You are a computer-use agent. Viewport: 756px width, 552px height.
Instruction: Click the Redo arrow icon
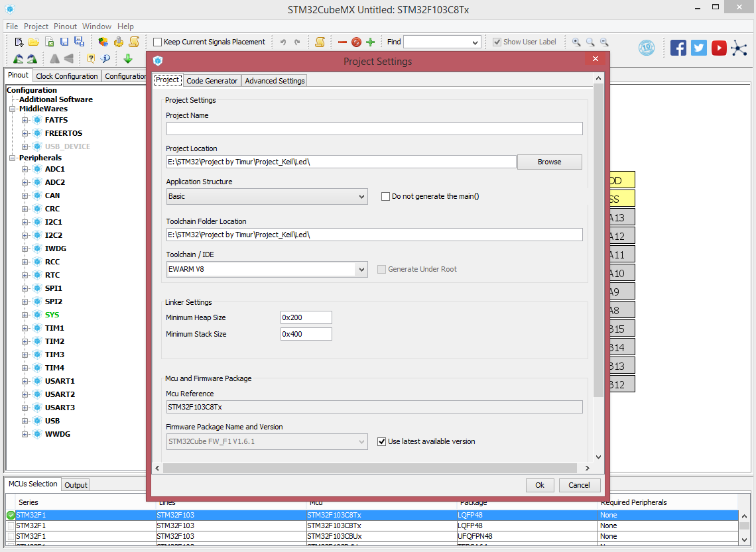[x=298, y=42]
